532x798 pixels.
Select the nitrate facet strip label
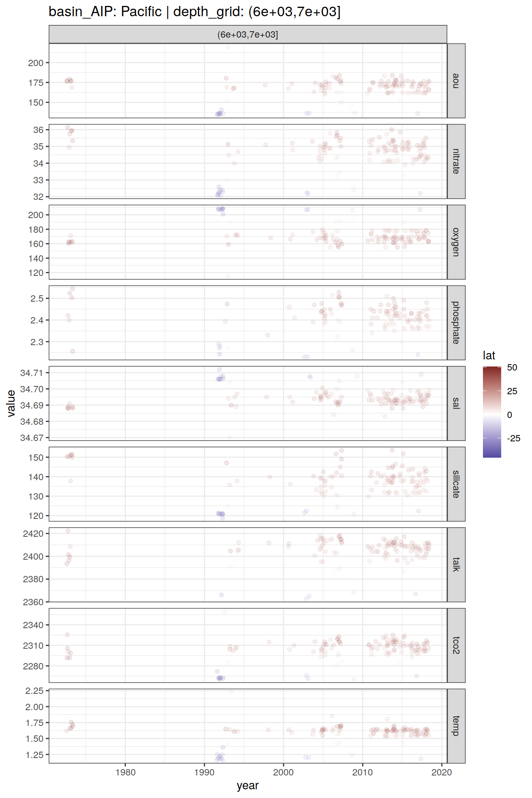click(x=456, y=161)
